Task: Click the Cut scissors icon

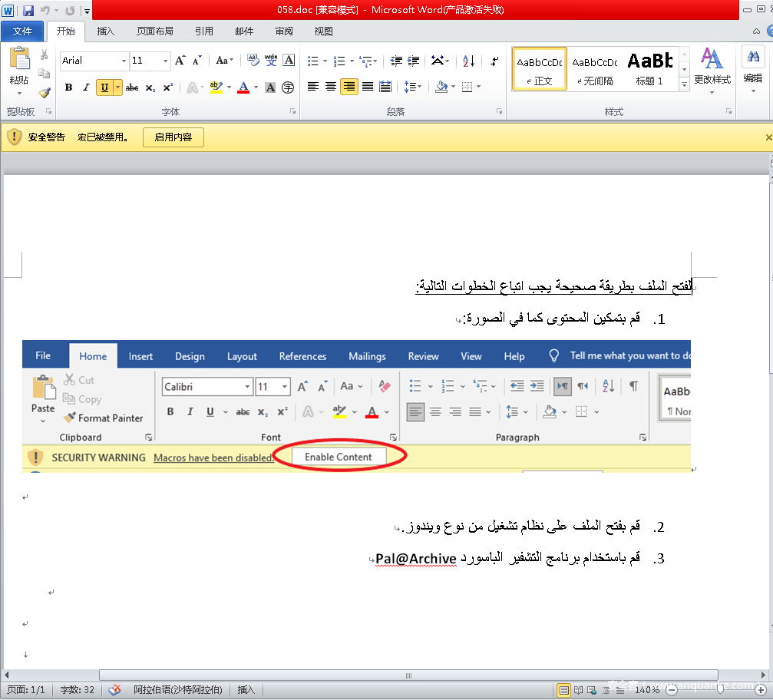Action: pos(45,55)
